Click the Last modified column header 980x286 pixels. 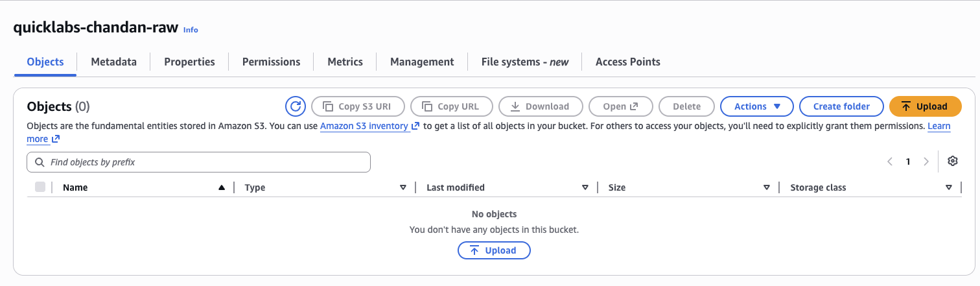[x=456, y=187]
